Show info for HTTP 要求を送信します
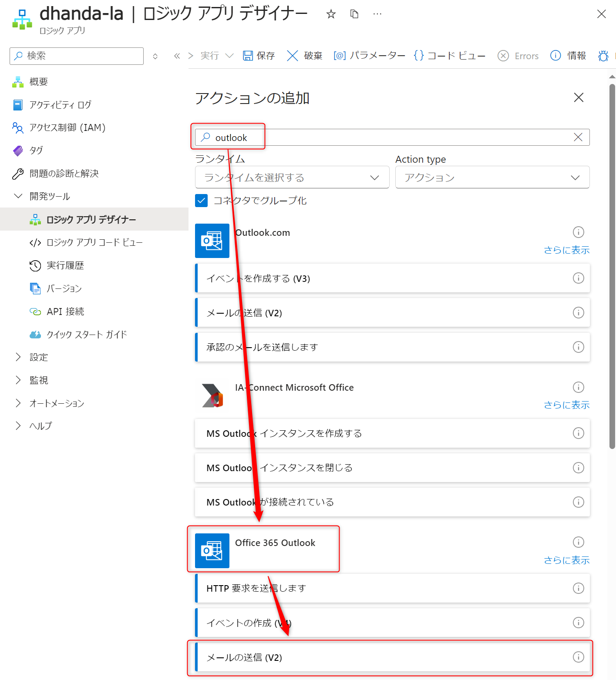616x680 pixels. point(578,588)
